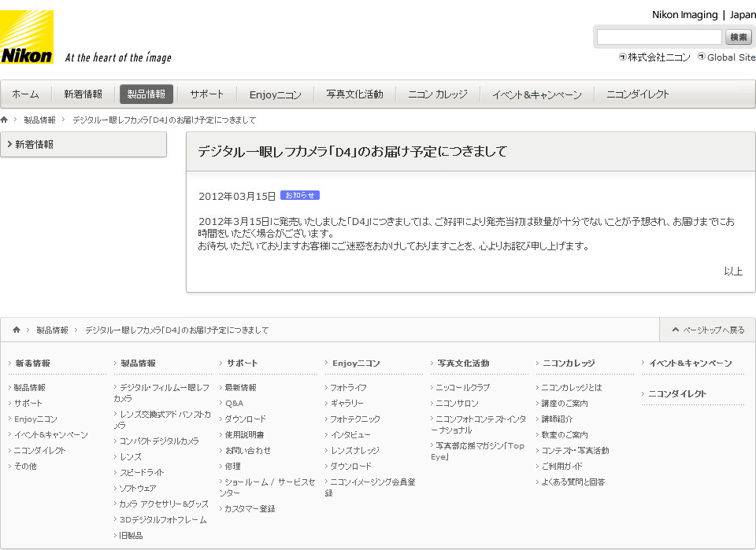756x550 pixels.
Task: Open the 教室のご案内 footer link
Action: point(565,435)
